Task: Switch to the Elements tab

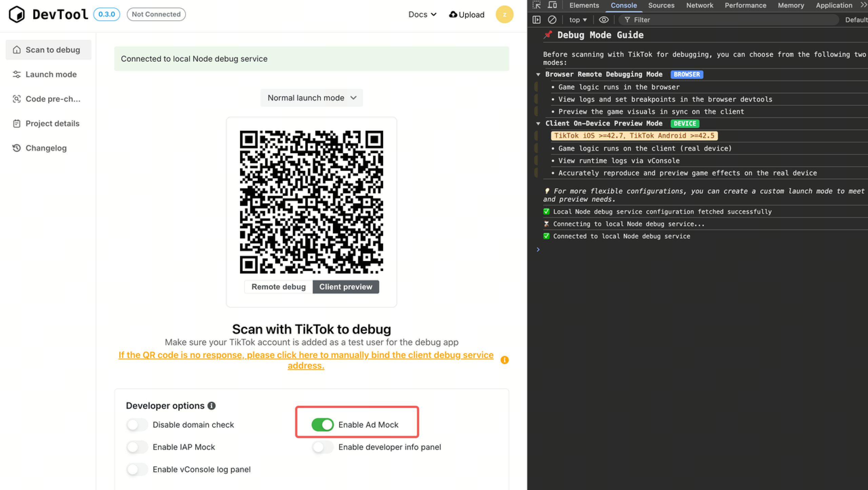Action: [x=584, y=5]
